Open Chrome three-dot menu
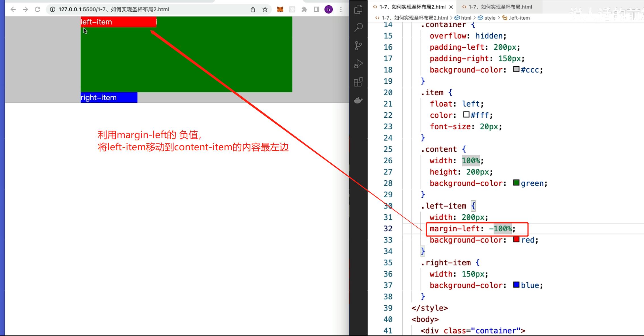Image resolution: width=644 pixels, height=336 pixels. (341, 9)
